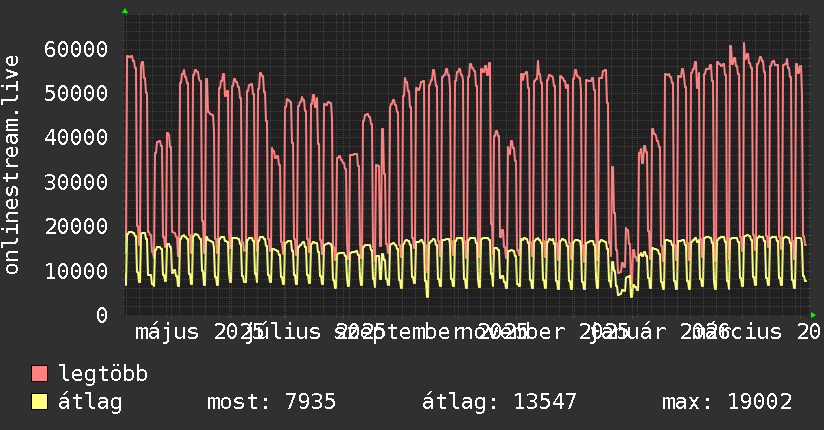This screenshot has width=824, height=430.
Task: Click the 'átlag: 13547' statistic
Action: click(x=499, y=402)
